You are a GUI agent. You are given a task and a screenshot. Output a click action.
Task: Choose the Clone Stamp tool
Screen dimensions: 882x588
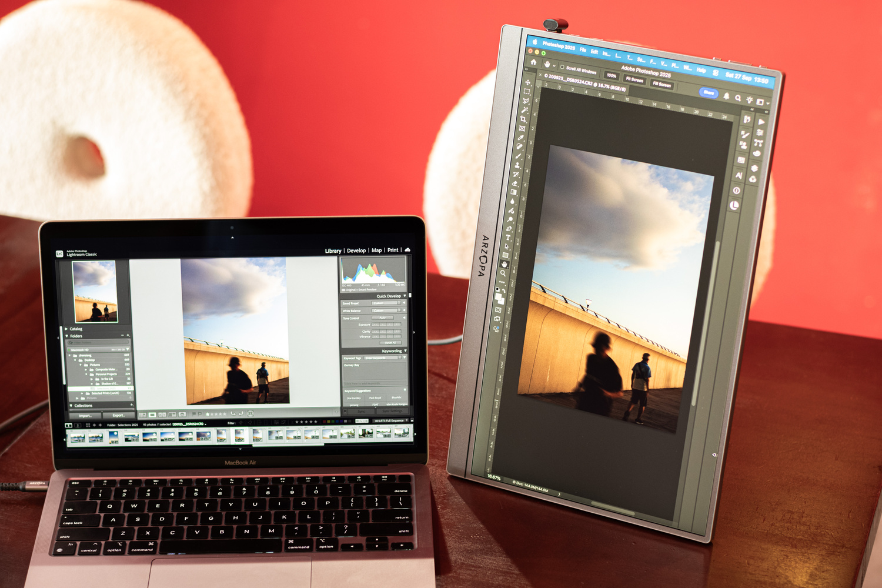(517, 165)
